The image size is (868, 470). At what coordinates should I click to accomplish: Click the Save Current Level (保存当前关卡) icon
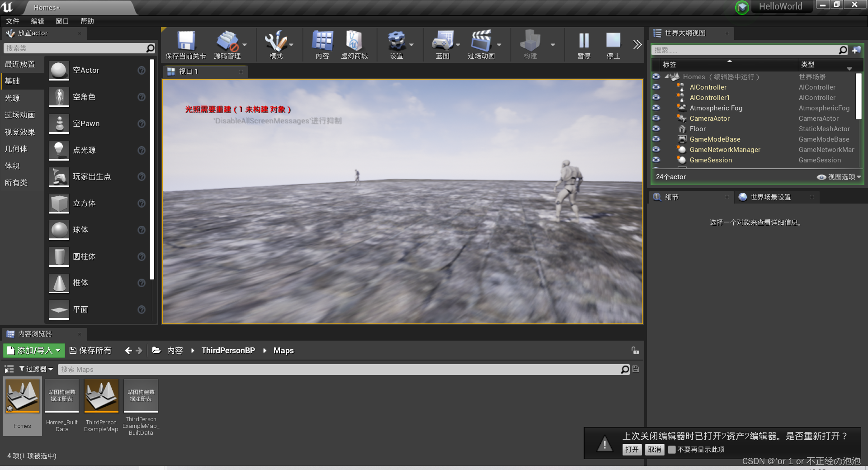click(x=185, y=41)
